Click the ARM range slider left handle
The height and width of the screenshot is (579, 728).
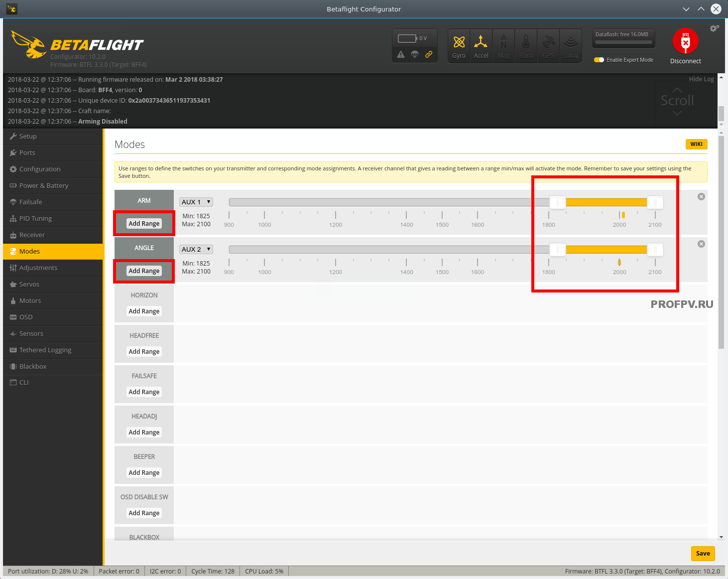[x=558, y=202]
